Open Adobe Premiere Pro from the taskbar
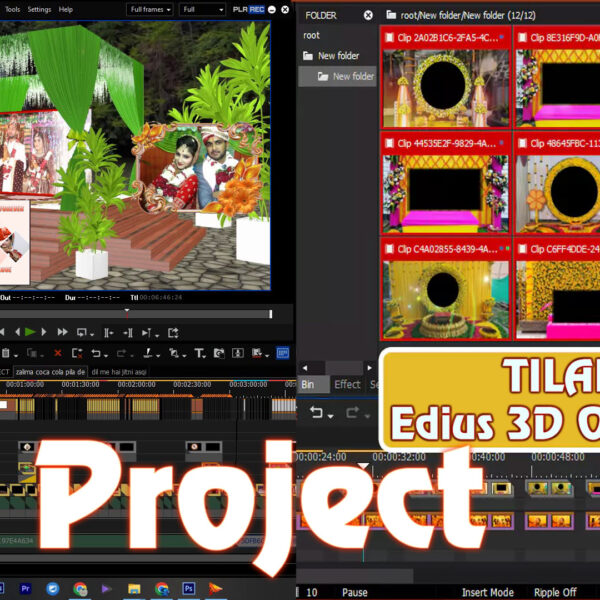600x600 pixels. [x=25, y=589]
